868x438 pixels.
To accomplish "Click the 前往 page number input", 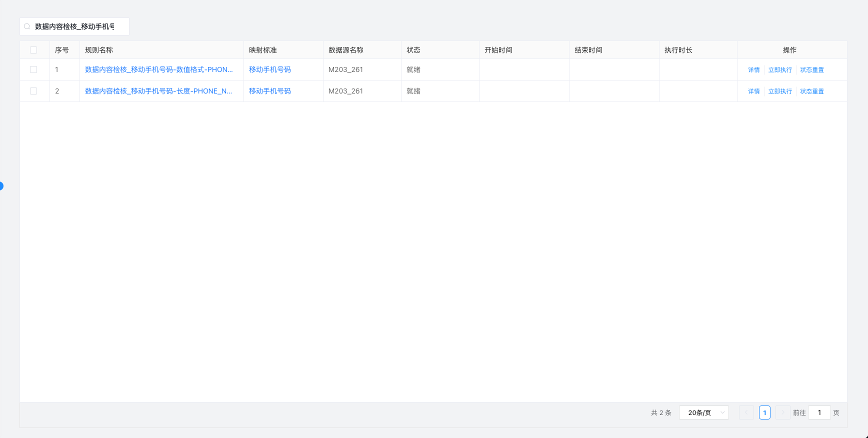I will (x=819, y=412).
